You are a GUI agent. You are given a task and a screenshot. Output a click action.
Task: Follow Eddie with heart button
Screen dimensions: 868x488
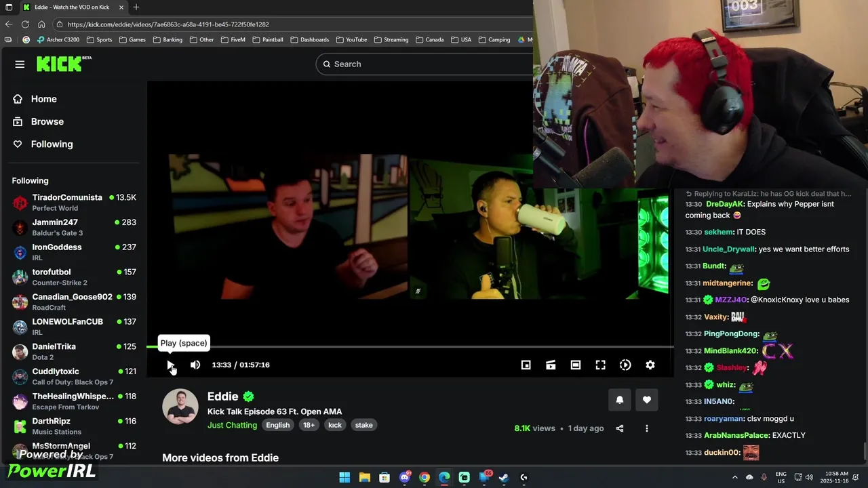tap(647, 400)
